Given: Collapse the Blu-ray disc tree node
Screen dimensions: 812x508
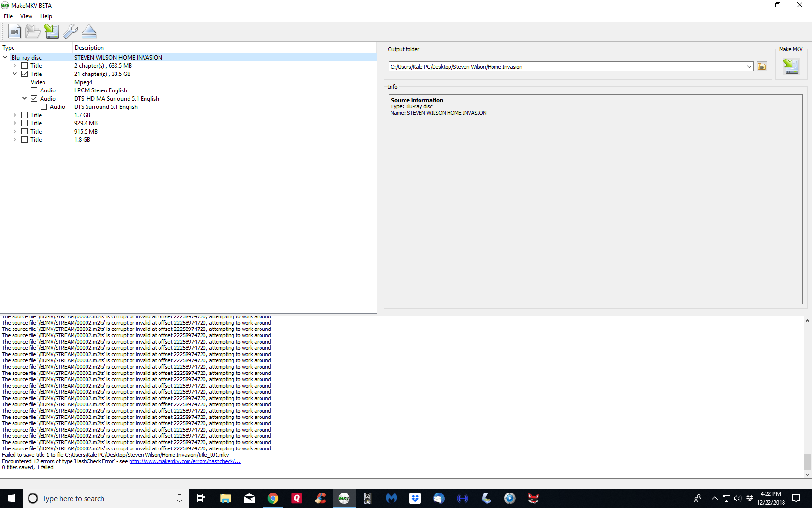Looking at the screenshot, I should [5, 57].
